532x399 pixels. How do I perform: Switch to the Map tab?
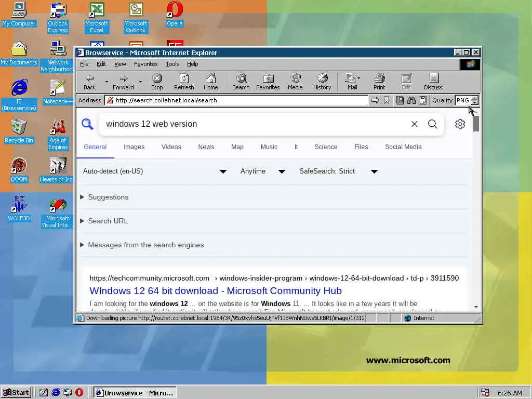(237, 147)
